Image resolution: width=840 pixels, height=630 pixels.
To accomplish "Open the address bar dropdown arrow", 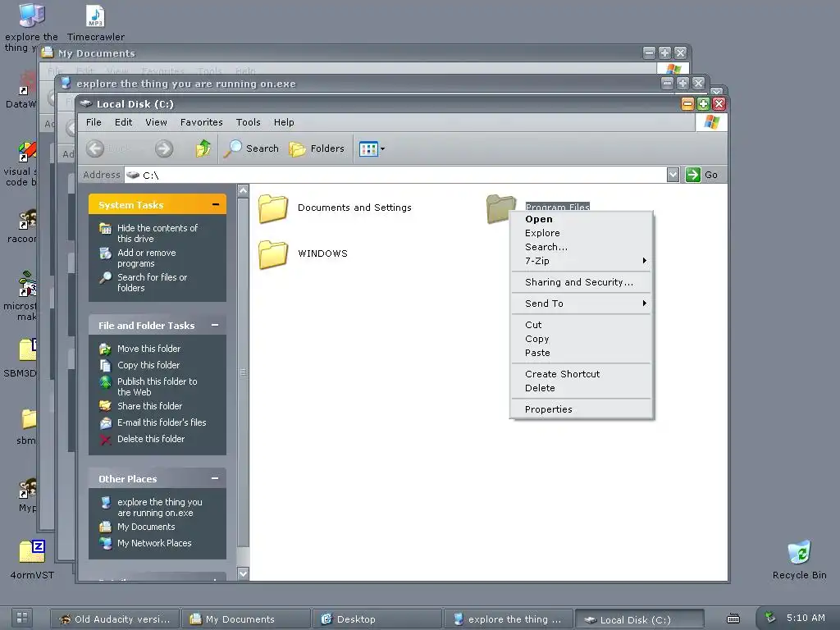I will (673, 175).
